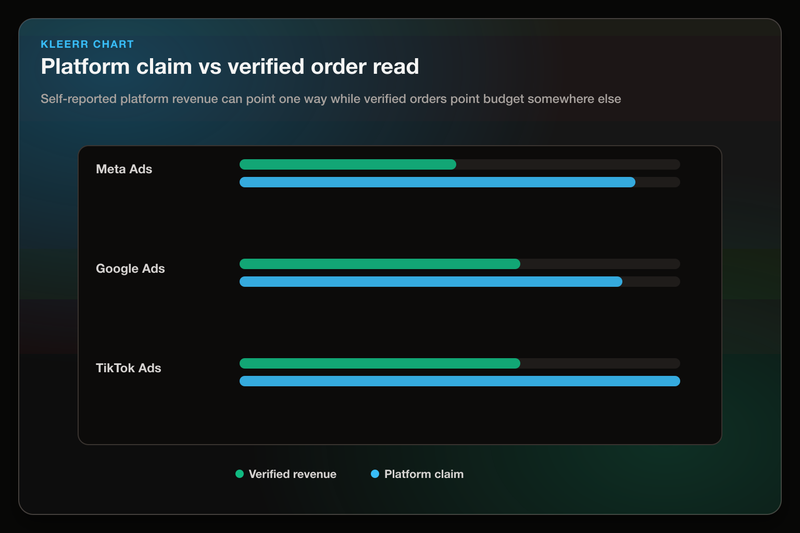This screenshot has width=800, height=533.
Task: Click the Google Ads row label
Action: pyautogui.click(x=130, y=269)
